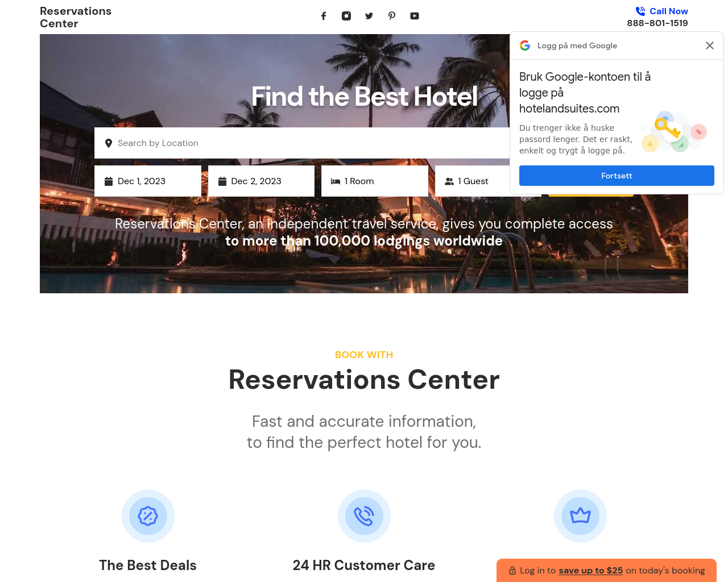
Task: Open the Pinterest social icon
Action: (x=392, y=16)
